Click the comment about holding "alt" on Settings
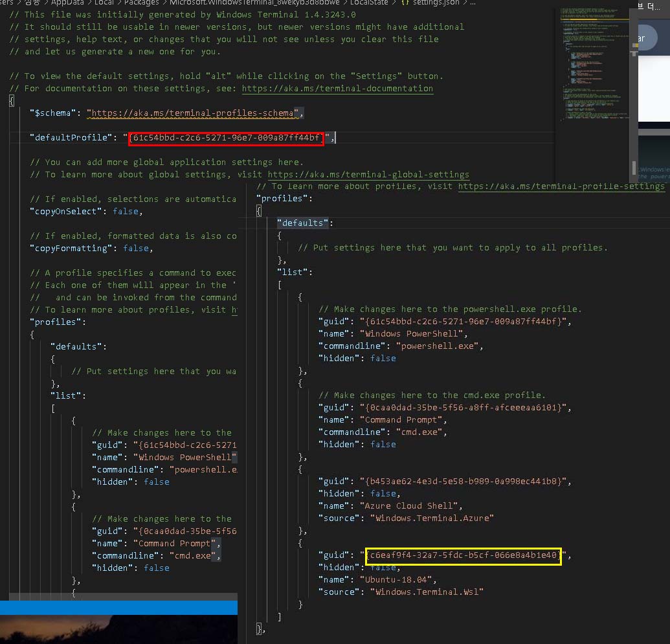Screen dimensions: 670x644 point(227,76)
